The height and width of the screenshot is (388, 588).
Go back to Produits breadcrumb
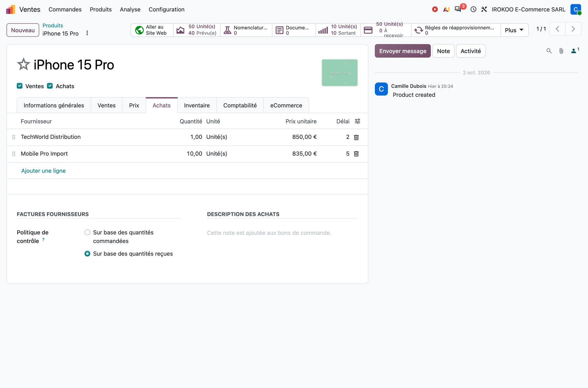point(53,25)
